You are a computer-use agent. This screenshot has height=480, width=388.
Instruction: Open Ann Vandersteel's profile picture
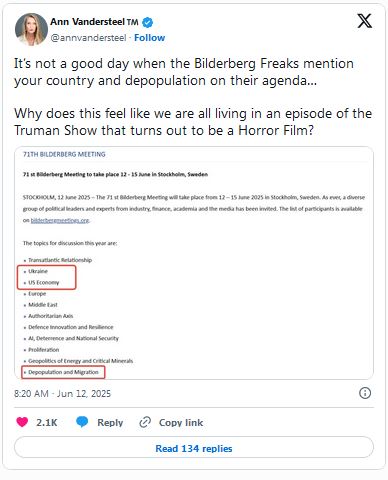tap(31, 29)
